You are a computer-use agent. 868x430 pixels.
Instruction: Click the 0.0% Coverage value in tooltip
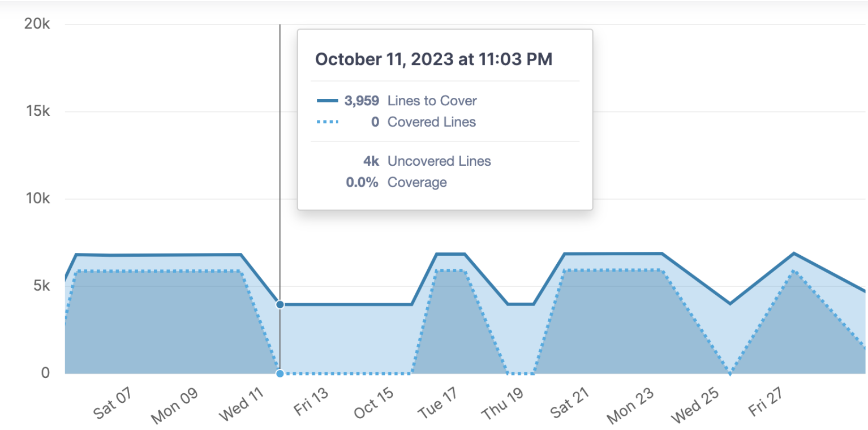[362, 182]
